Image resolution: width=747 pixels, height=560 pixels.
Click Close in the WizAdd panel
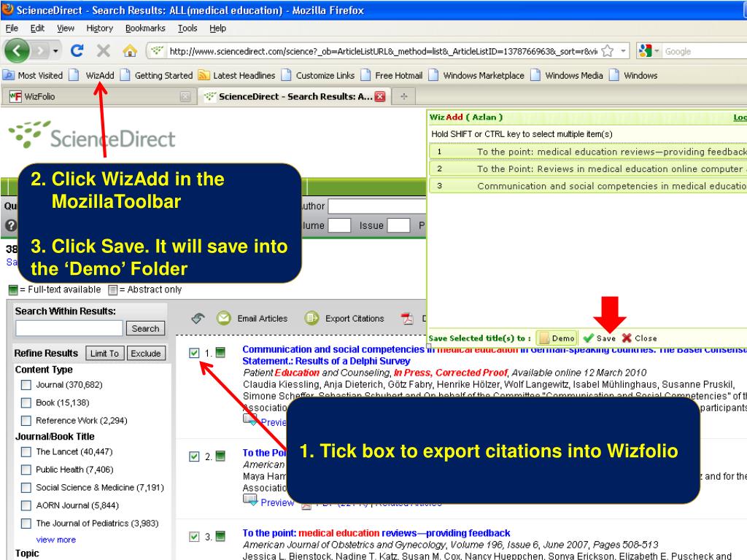click(640, 338)
